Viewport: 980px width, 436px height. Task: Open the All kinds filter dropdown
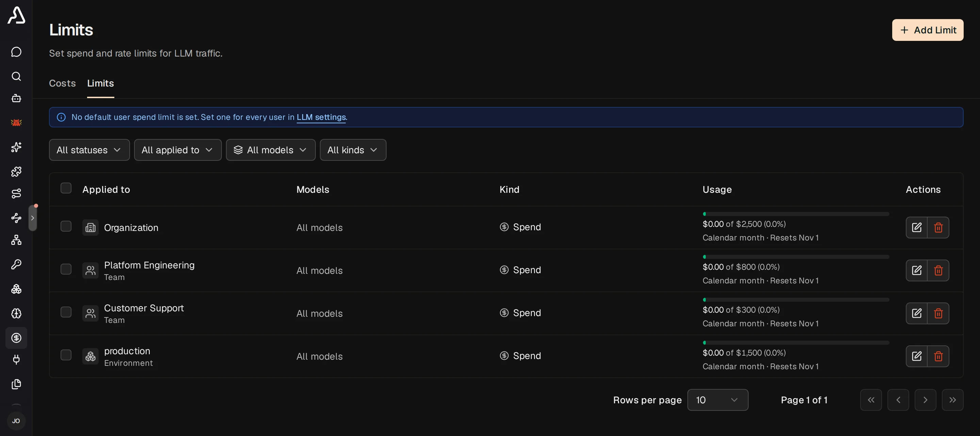click(x=353, y=150)
